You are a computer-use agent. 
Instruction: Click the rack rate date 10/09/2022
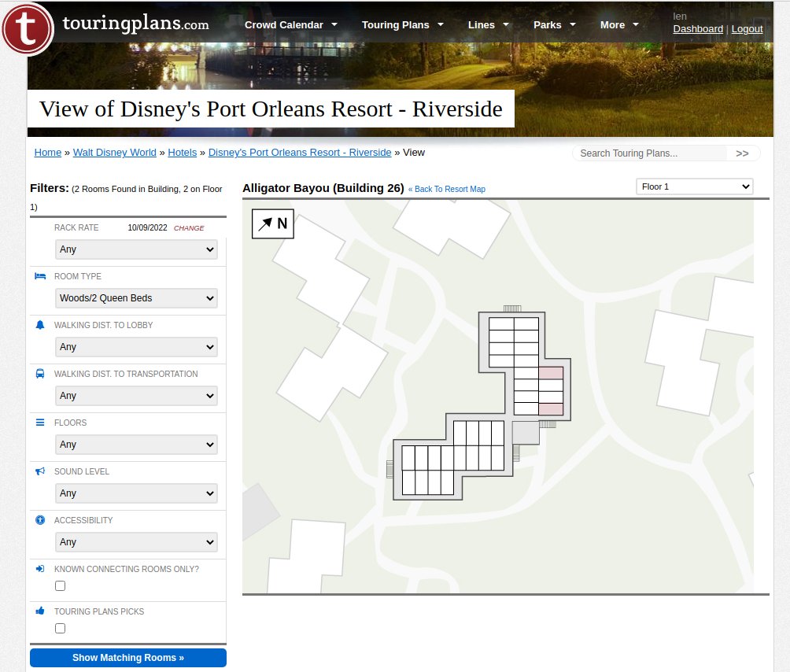pos(147,227)
